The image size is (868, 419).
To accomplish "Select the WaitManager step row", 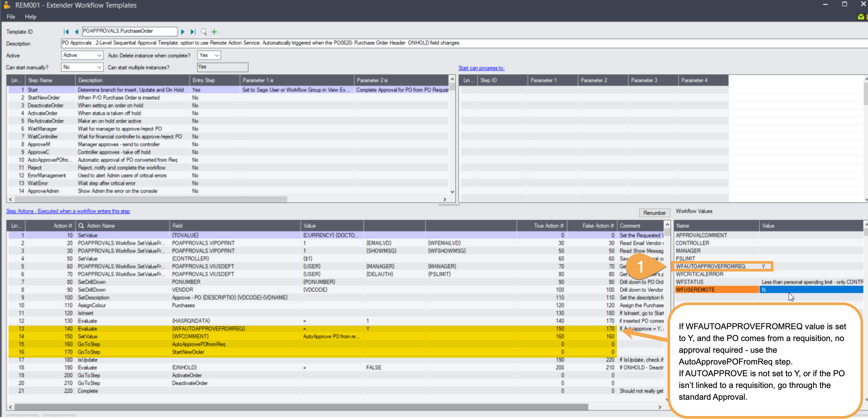I will [x=42, y=129].
